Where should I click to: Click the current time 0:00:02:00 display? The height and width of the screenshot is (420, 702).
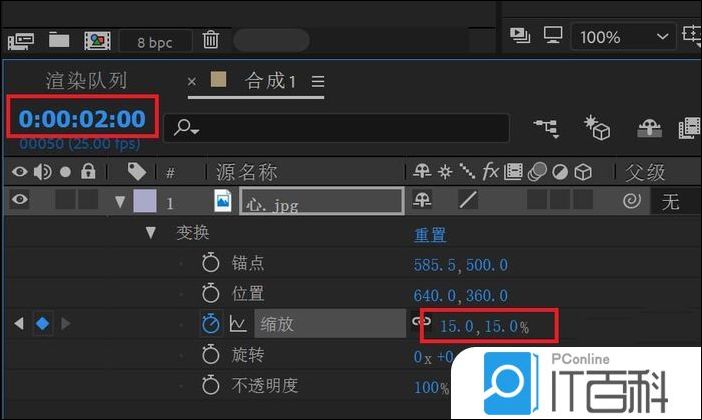coord(82,119)
